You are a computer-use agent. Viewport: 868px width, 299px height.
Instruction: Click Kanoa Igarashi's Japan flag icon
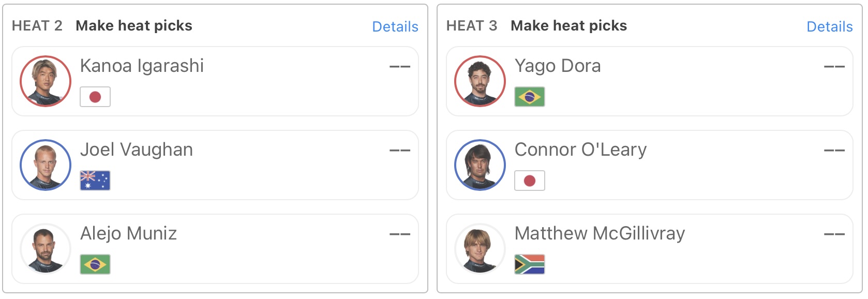(95, 97)
